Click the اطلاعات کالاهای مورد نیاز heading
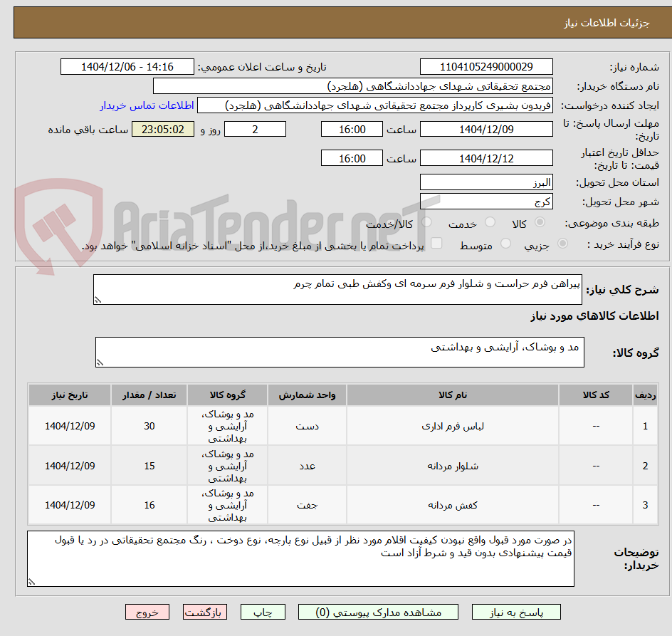The width and height of the screenshot is (672, 636). pos(594,316)
